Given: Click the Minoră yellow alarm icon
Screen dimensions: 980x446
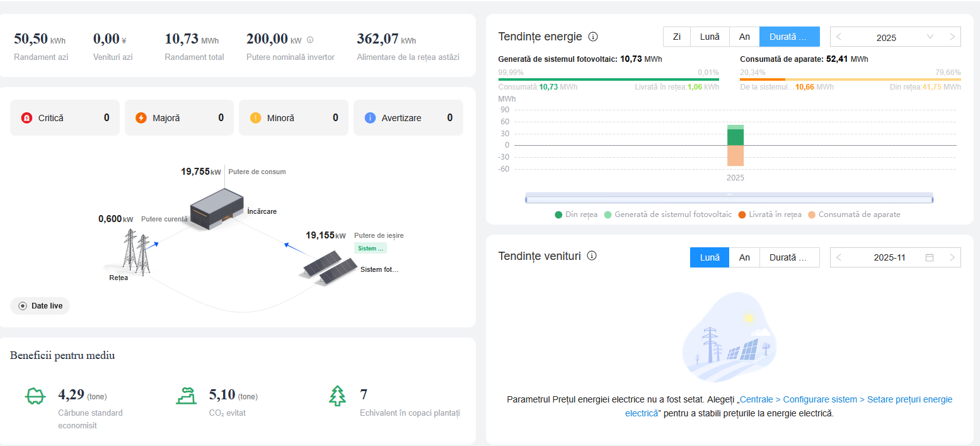Looking at the screenshot, I should [x=255, y=118].
